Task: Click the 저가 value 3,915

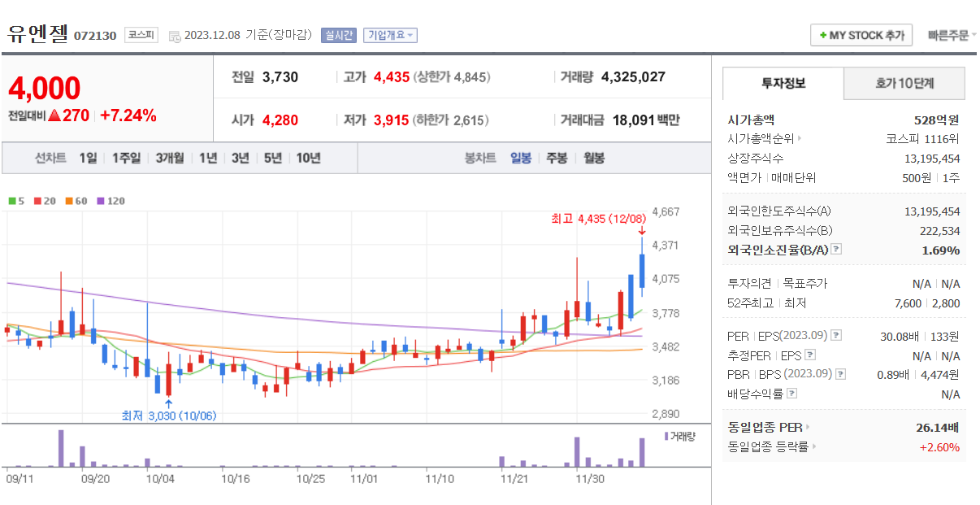Action: point(392,120)
